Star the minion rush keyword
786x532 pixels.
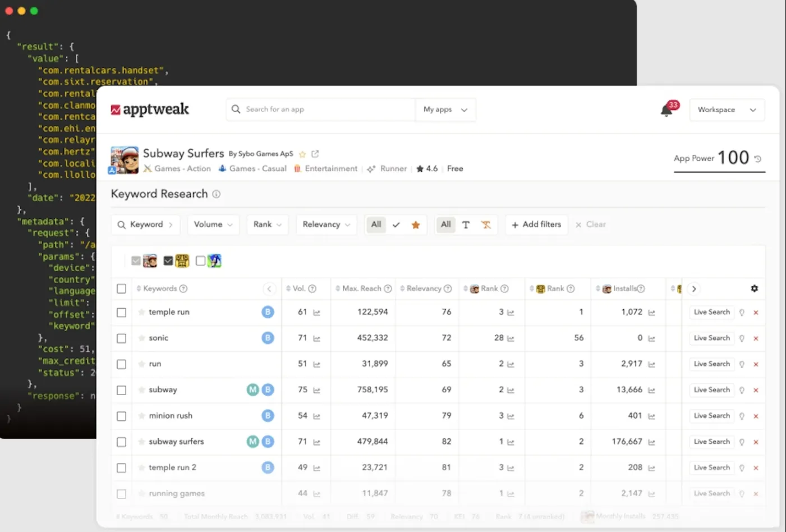tap(141, 416)
